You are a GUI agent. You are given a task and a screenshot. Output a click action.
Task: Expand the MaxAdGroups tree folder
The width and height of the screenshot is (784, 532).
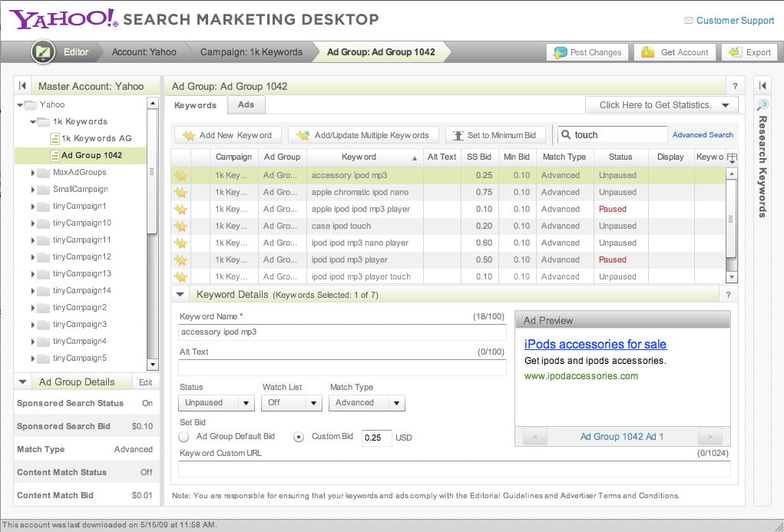pyautogui.click(x=34, y=173)
